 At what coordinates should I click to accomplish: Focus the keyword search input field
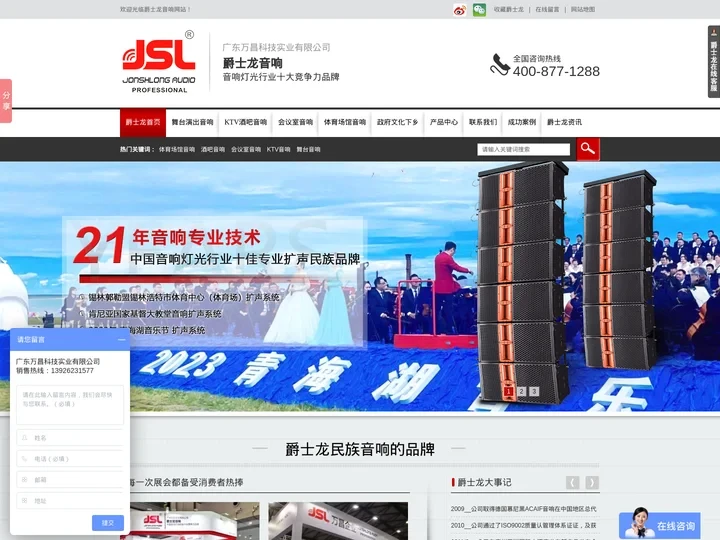pyautogui.click(x=523, y=149)
